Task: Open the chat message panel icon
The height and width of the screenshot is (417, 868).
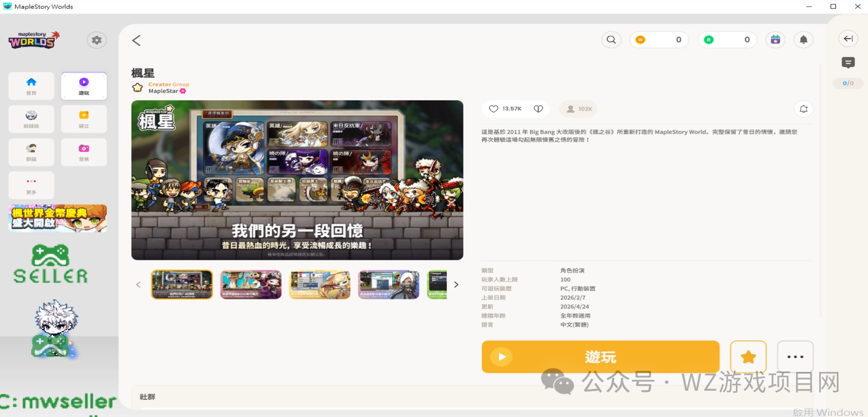Action: coord(848,63)
